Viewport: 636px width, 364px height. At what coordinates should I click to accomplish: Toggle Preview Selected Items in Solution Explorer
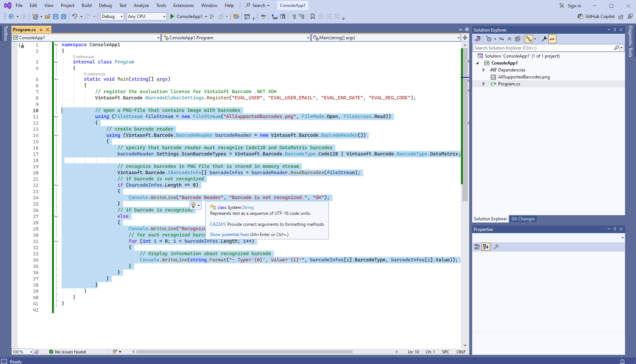(x=552, y=39)
